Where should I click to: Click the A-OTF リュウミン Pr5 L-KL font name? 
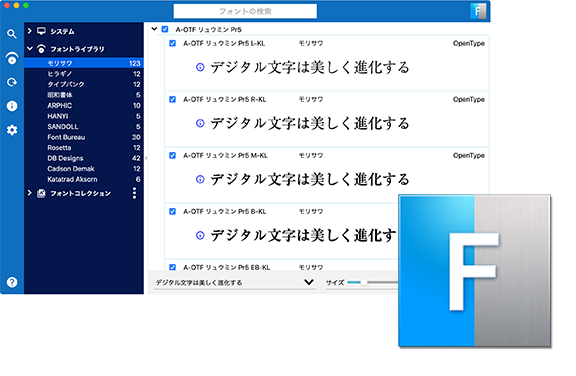224,43
